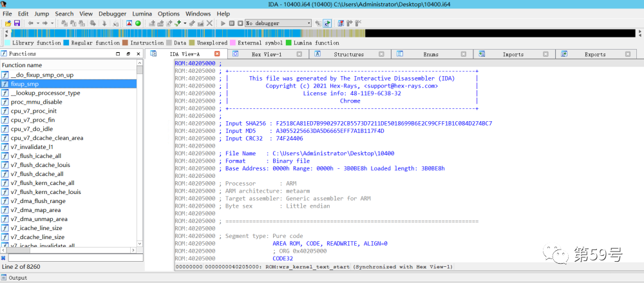
Task: Switch to the Imports tab
Action: [513, 54]
